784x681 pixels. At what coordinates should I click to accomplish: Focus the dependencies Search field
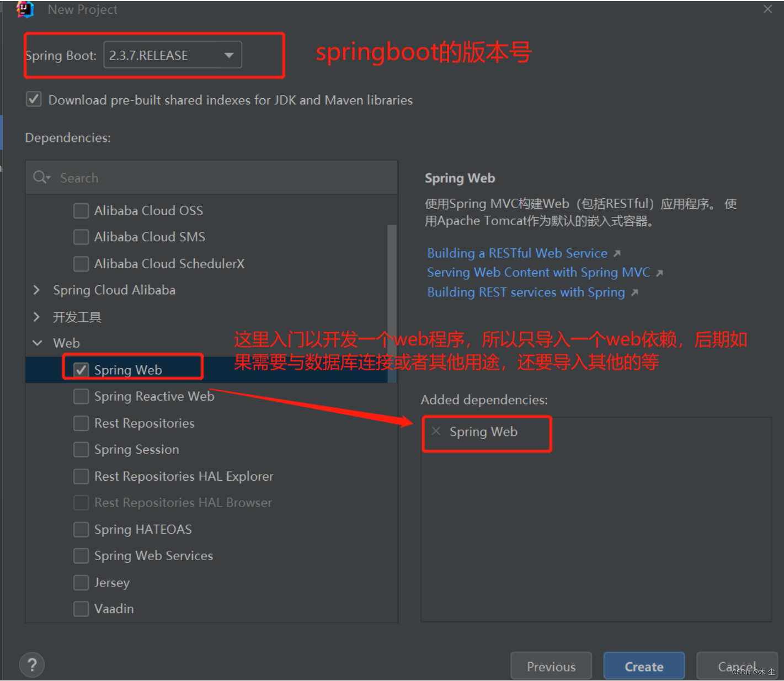(211, 178)
